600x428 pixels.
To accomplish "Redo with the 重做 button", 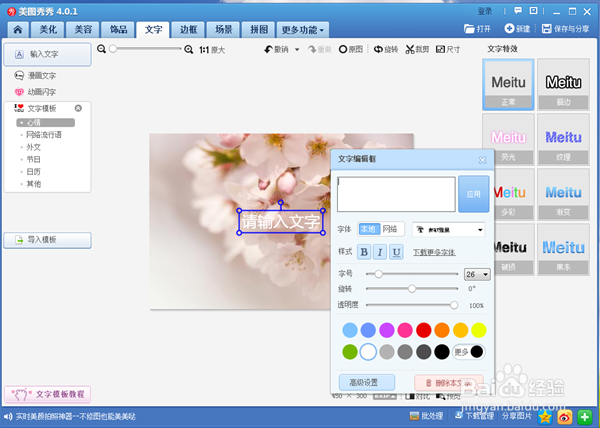I will pyautogui.click(x=320, y=49).
